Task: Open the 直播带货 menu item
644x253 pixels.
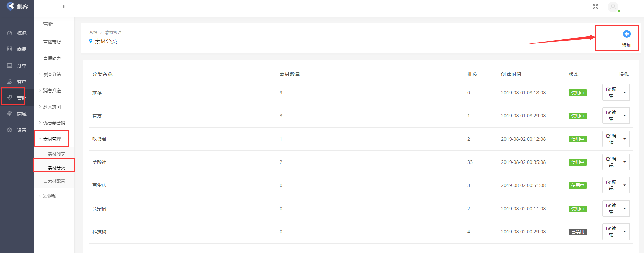Action: [x=52, y=42]
